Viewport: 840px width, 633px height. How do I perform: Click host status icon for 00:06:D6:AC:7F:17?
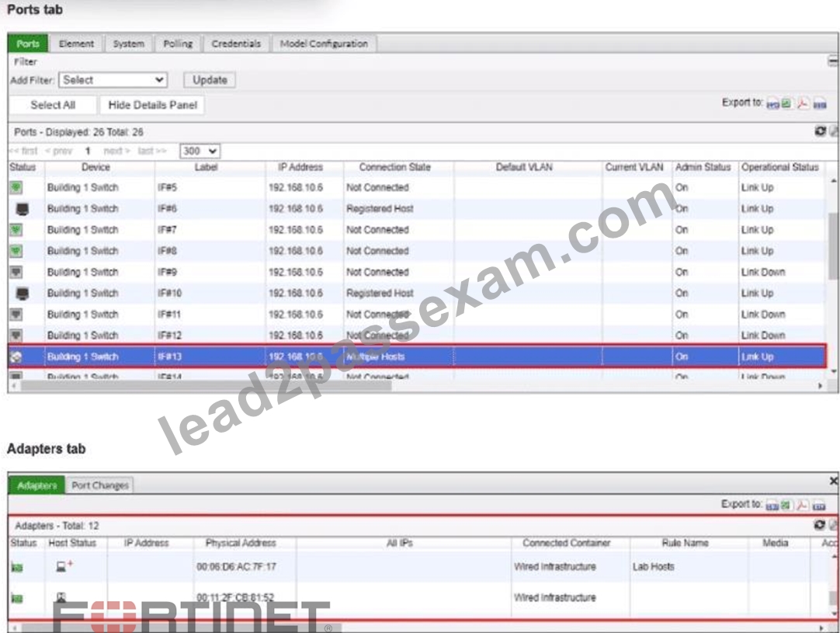coord(64,565)
